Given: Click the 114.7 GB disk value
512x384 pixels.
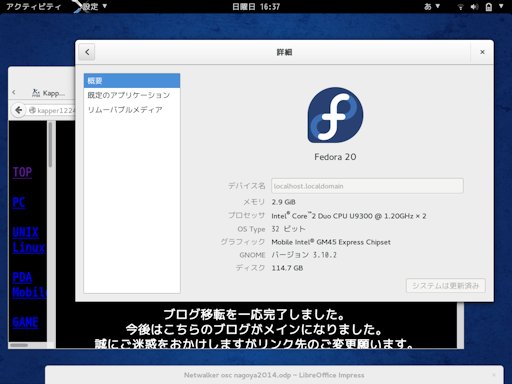Looking at the screenshot, I should pyautogui.click(x=287, y=268).
